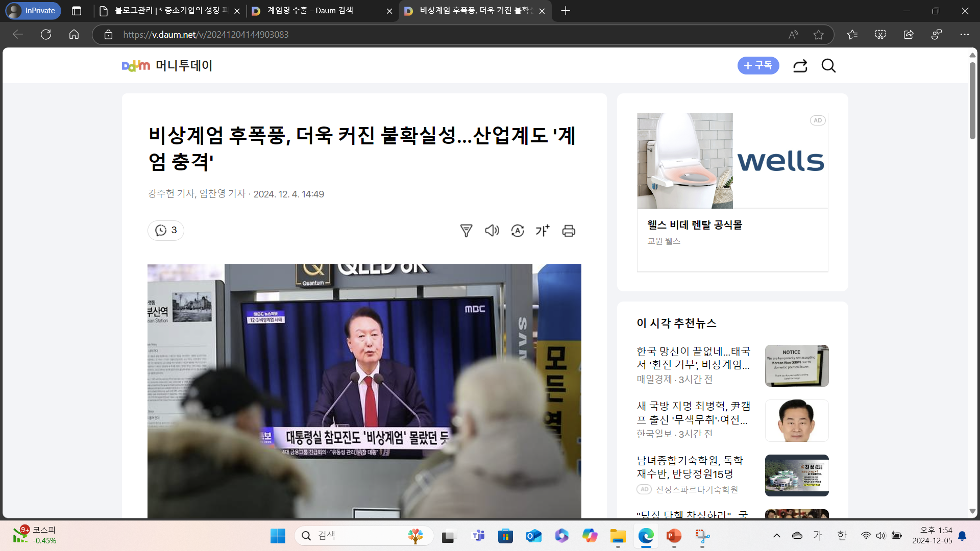Click the print article icon
Image resolution: width=980 pixels, height=551 pixels.
tap(569, 231)
